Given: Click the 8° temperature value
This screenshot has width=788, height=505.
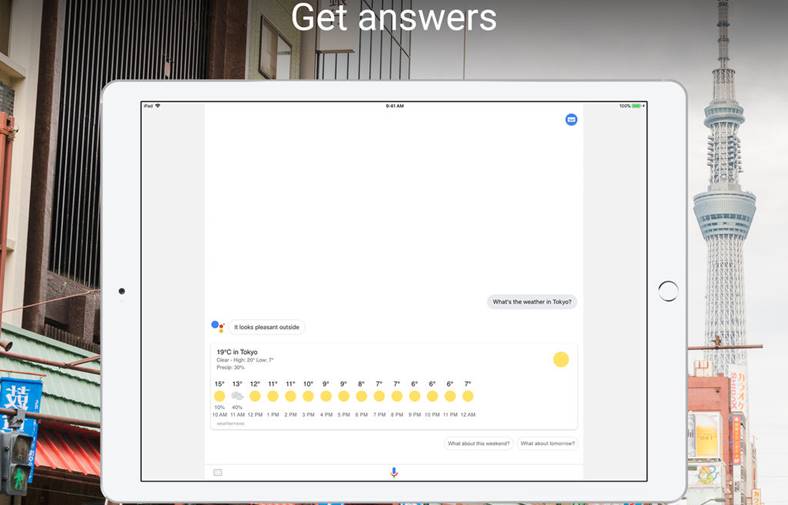Looking at the screenshot, I should (x=361, y=384).
